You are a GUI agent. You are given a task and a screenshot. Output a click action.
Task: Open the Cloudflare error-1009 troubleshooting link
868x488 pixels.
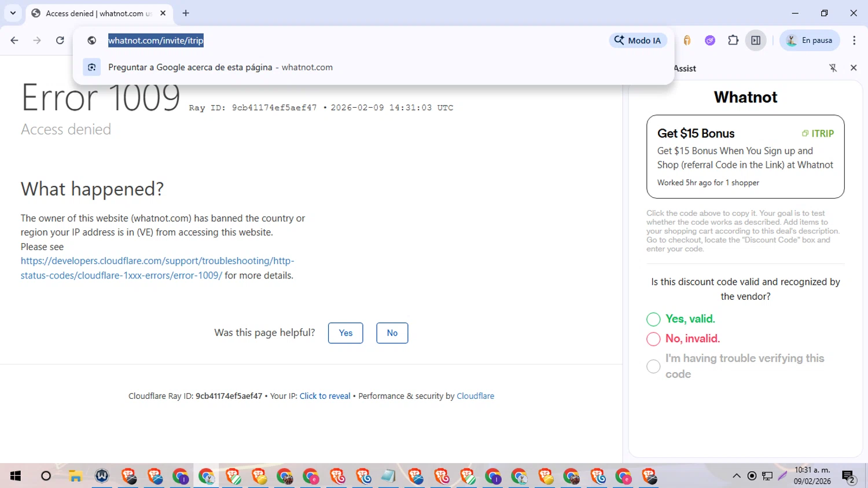157,268
